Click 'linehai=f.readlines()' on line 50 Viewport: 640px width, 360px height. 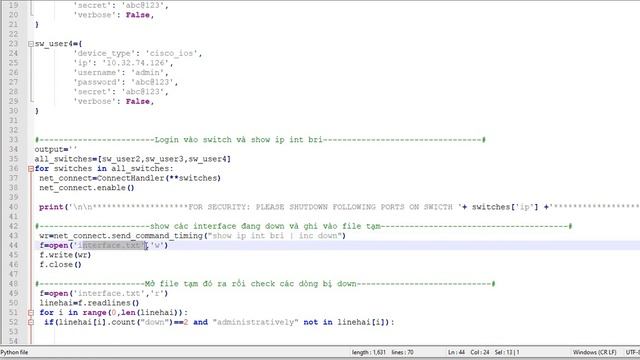[89, 303]
